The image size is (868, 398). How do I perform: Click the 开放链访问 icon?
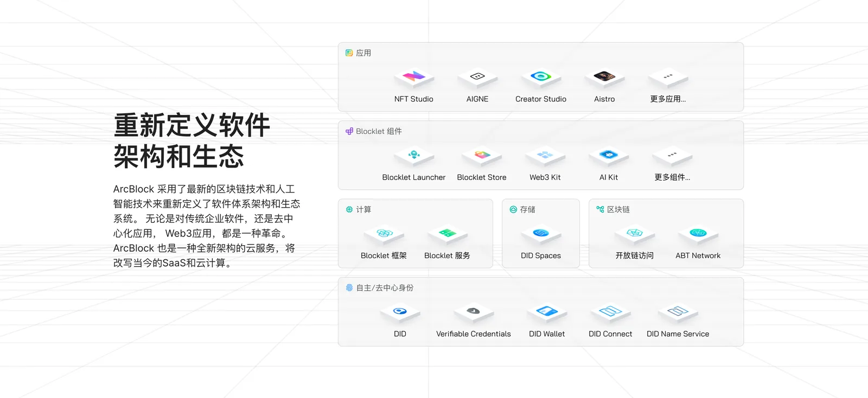(635, 235)
